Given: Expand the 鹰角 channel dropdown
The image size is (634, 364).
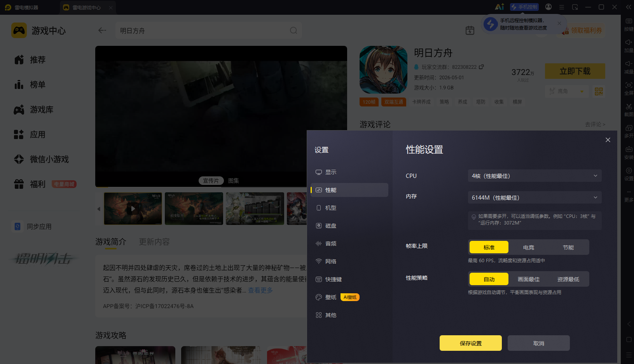Looking at the screenshot, I should [566, 91].
